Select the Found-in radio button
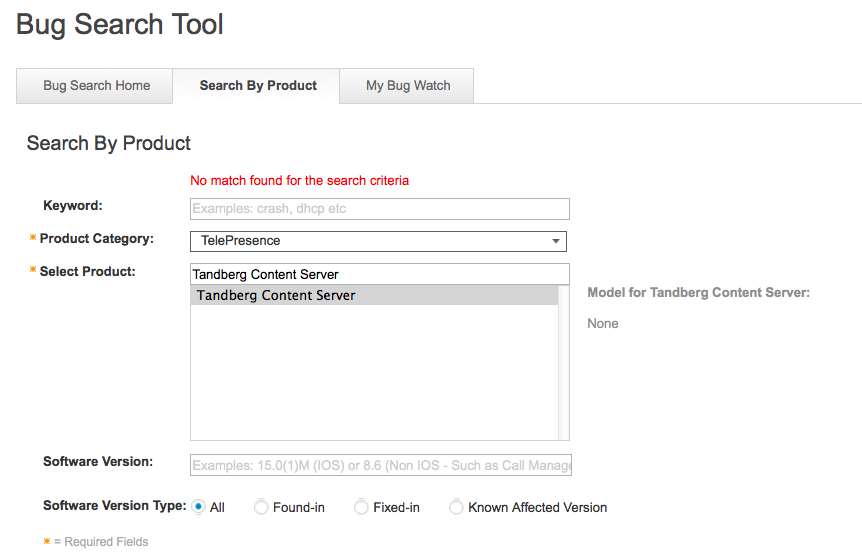The width and height of the screenshot is (862, 558). (261, 507)
